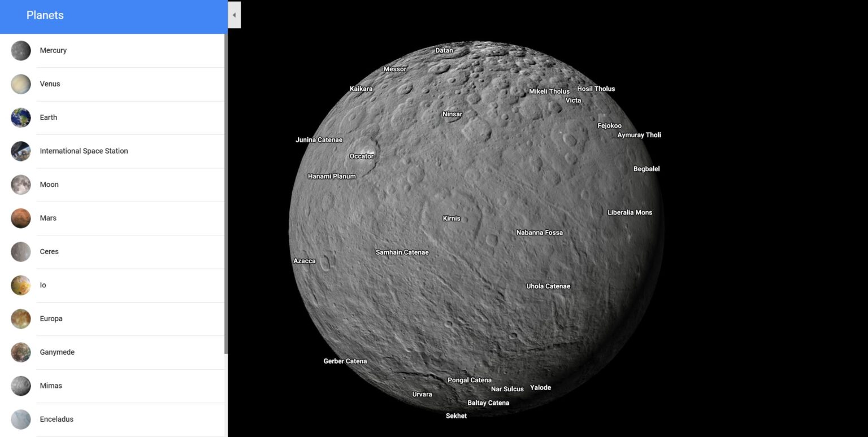Select the Earth planet icon
Screen dimensions: 868x437
pyautogui.click(x=20, y=117)
